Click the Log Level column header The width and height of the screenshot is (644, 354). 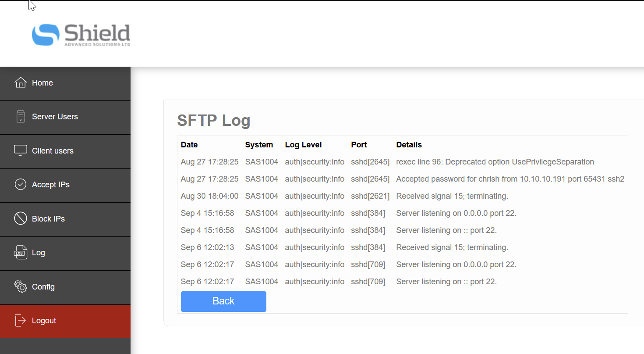point(303,144)
